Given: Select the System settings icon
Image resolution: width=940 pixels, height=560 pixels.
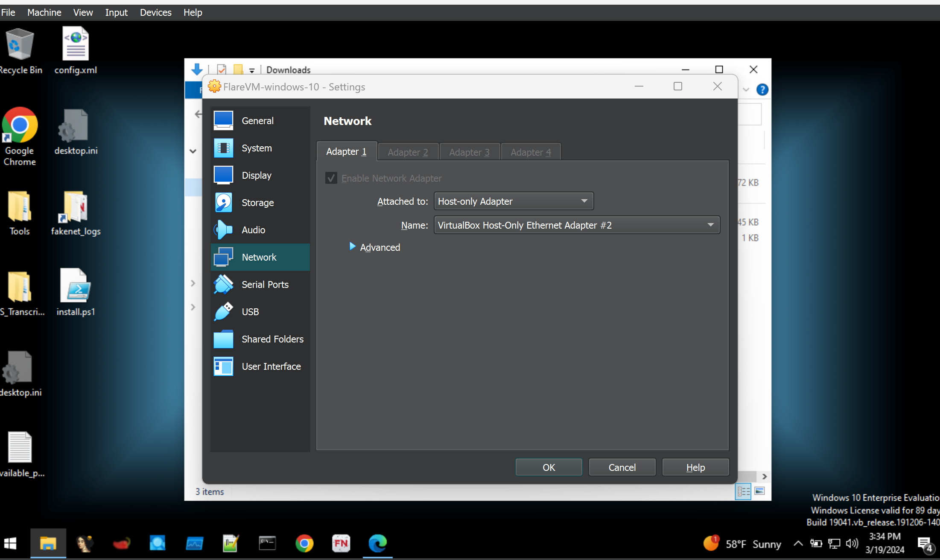Looking at the screenshot, I should [223, 148].
